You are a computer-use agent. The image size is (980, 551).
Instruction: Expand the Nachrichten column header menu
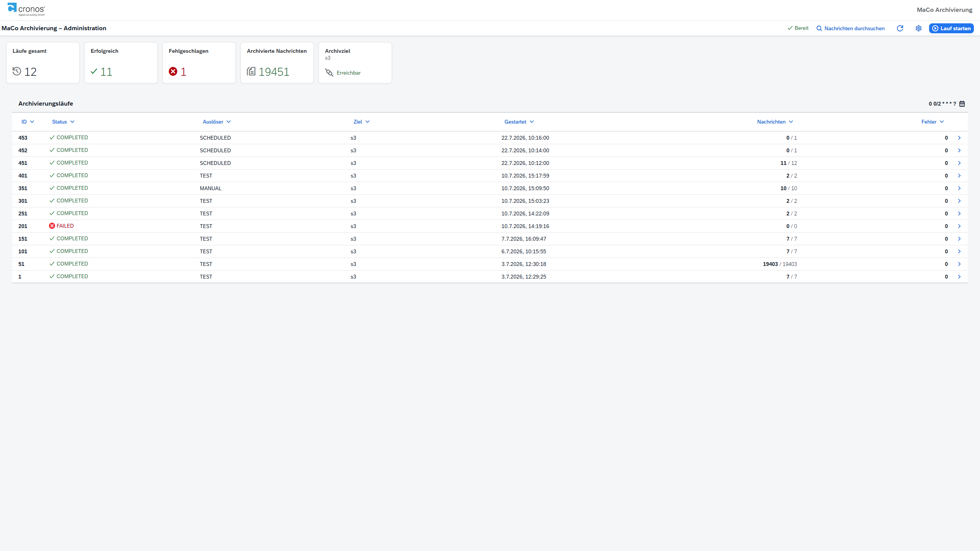tap(775, 122)
